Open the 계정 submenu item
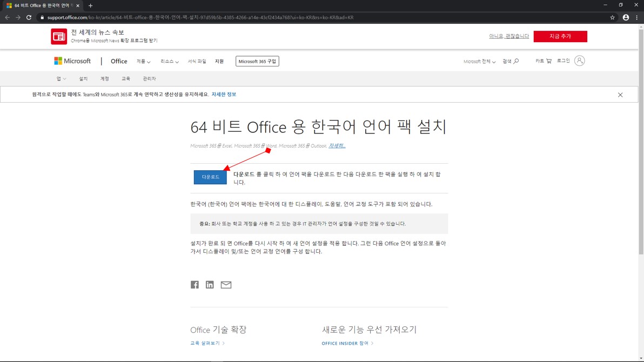644x362 pixels. pyautogui.click(x=105, y=78)
